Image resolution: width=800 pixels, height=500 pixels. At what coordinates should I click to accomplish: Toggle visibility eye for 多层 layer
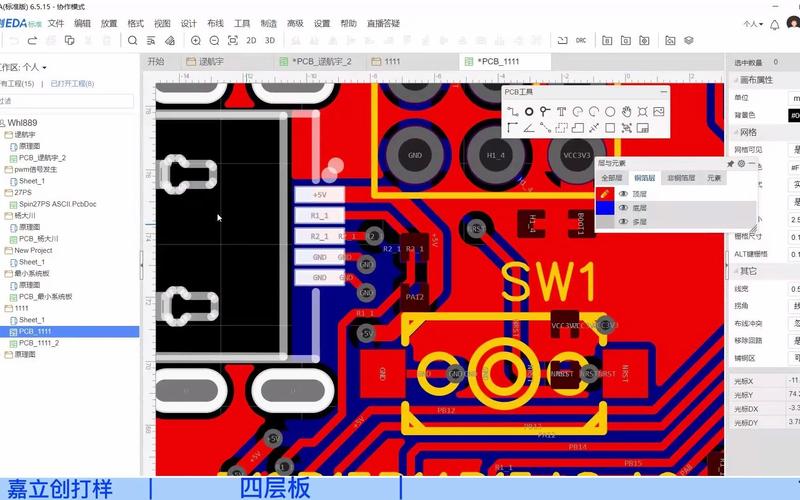coord(623,221)
